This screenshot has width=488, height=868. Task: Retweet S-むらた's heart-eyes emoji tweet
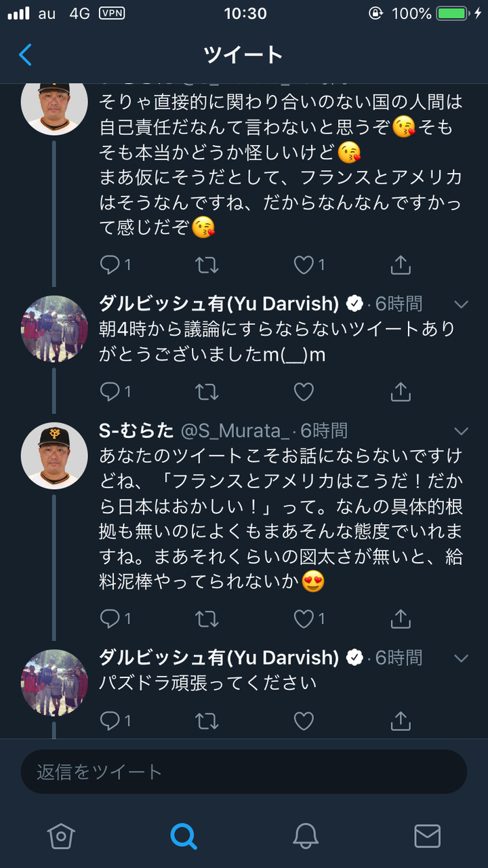pyautogui.click(x=207, y=618)
